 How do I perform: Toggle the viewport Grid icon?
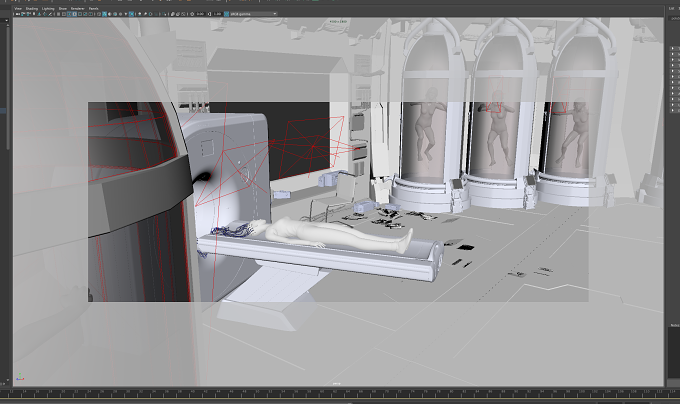[59, 14]
